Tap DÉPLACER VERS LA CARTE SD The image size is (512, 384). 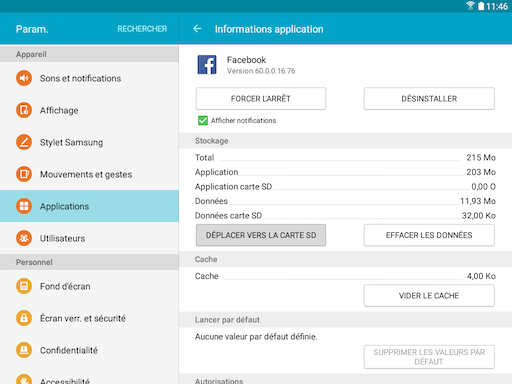pyautogui.click(x=261, y=235)
